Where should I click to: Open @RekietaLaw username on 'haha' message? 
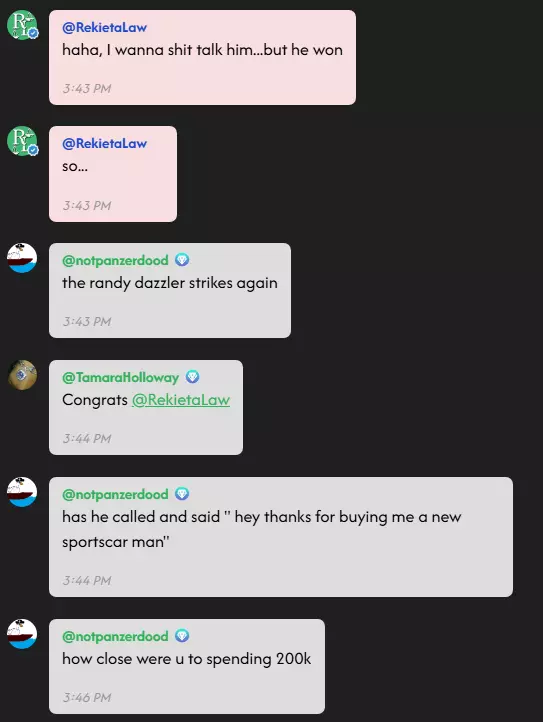tap(105, 27)
